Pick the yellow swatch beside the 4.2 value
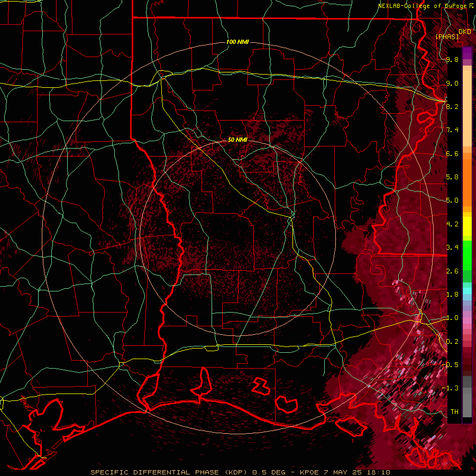Image resolution: width=476 pixels, height=476 pixels. pyautogui.click(x=467, y=226)
